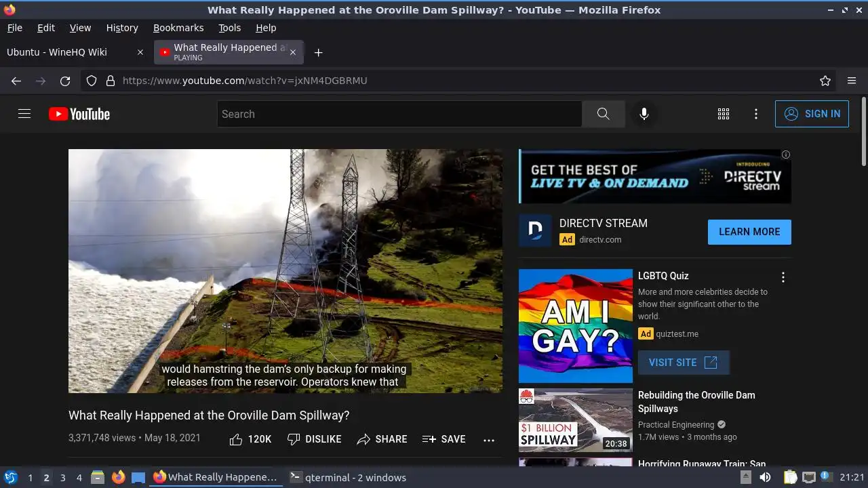
Task: Click the directv.com advertiser link
Action: pos(600,239)
